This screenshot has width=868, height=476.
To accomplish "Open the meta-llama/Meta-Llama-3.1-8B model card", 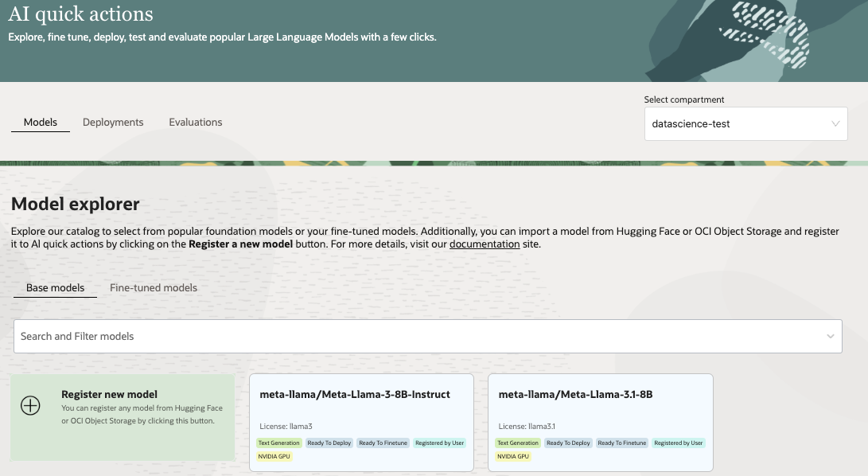I will click(x=601, y=422).
